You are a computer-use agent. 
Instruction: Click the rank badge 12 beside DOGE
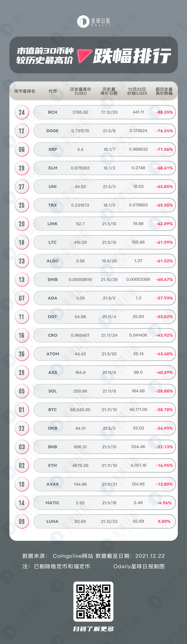[x=22, y=131]
